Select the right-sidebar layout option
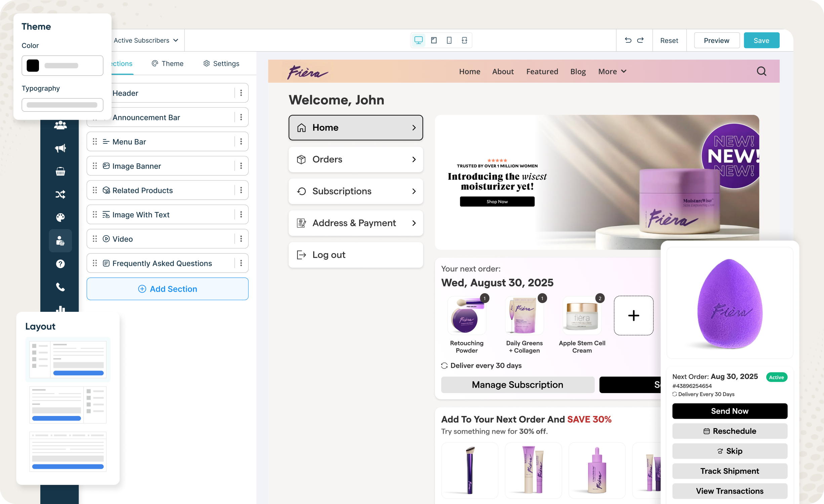The image size is (824, 504). click(x=68, y=405)
